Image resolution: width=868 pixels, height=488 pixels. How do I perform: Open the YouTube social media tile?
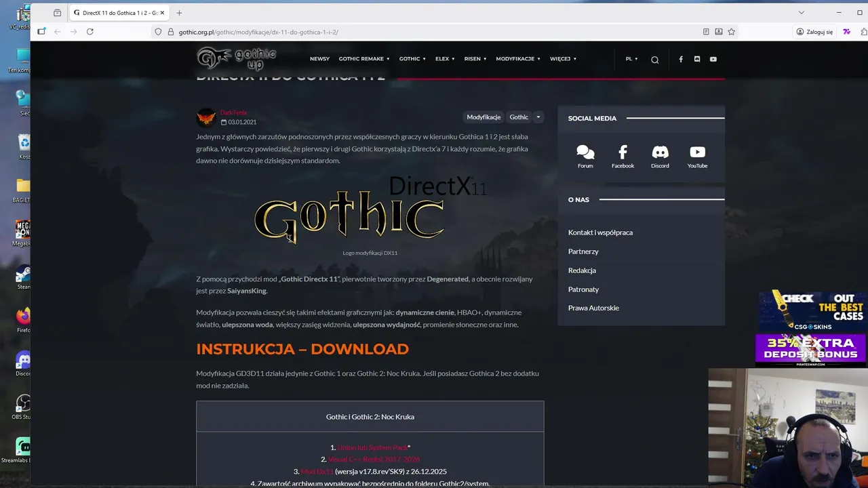pyautogui.click(x=697, y=157)
